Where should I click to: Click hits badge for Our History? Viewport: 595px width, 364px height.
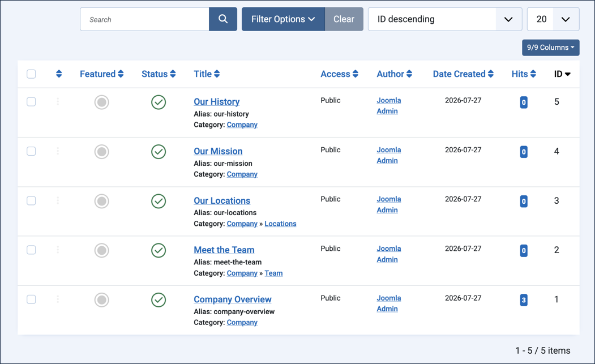click(x=524, y=102)
